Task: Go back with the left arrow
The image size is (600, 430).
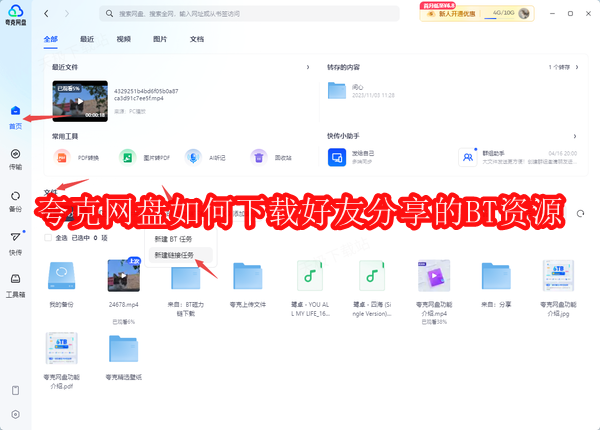Action: pyautogui.click(x=46, y=14)
